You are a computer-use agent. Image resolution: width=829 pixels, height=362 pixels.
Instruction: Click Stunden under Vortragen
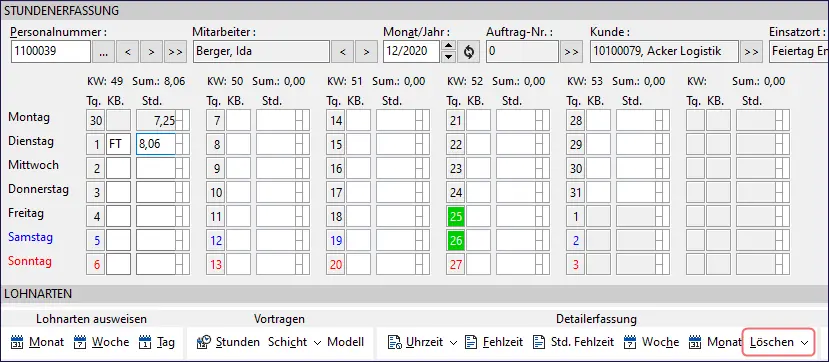[228, 342]
